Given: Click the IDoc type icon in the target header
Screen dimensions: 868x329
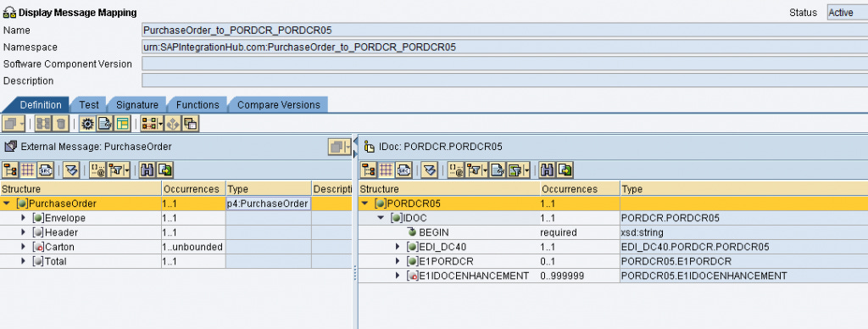Looking at the screenshot, I should click(370, 146).
